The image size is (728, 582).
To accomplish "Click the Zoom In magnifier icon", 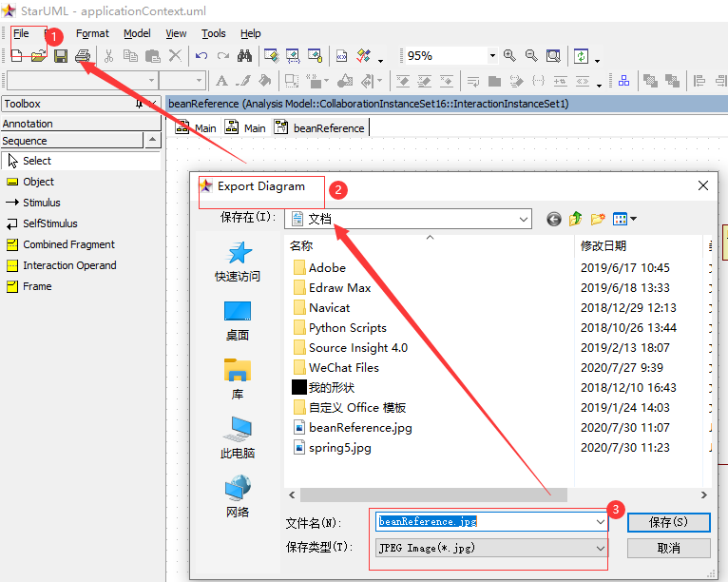I will [509, 56].
